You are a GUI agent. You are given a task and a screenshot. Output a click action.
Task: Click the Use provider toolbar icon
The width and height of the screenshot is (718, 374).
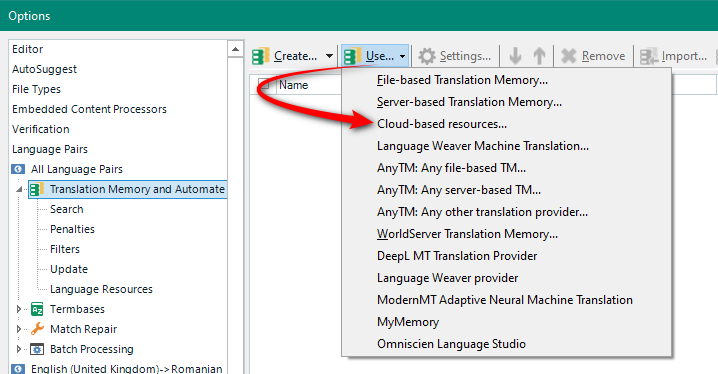click(x=353, y=56)
